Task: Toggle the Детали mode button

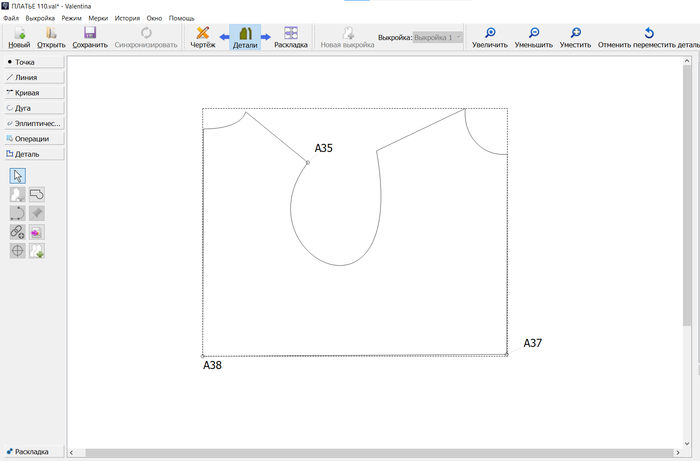Action: 244,33
